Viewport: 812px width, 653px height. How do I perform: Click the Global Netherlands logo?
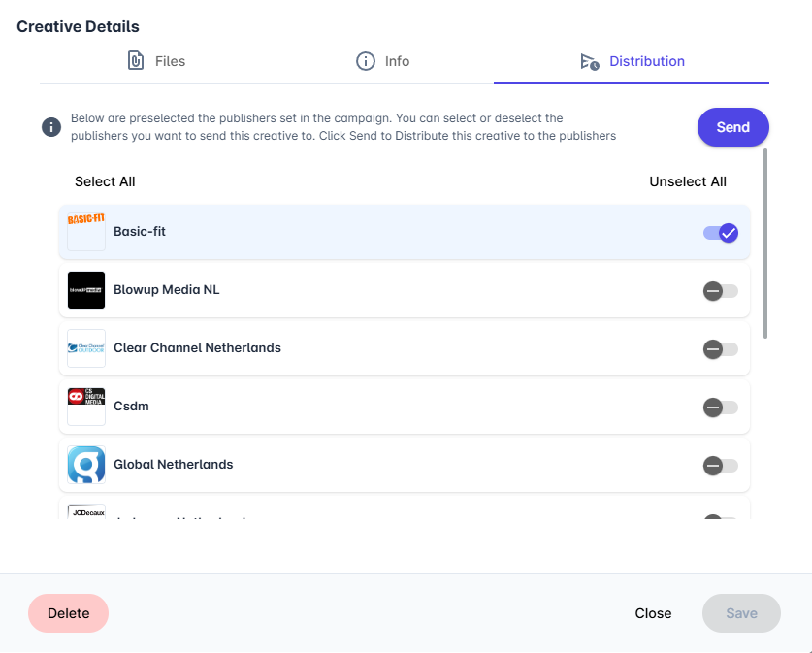[86, 465]
